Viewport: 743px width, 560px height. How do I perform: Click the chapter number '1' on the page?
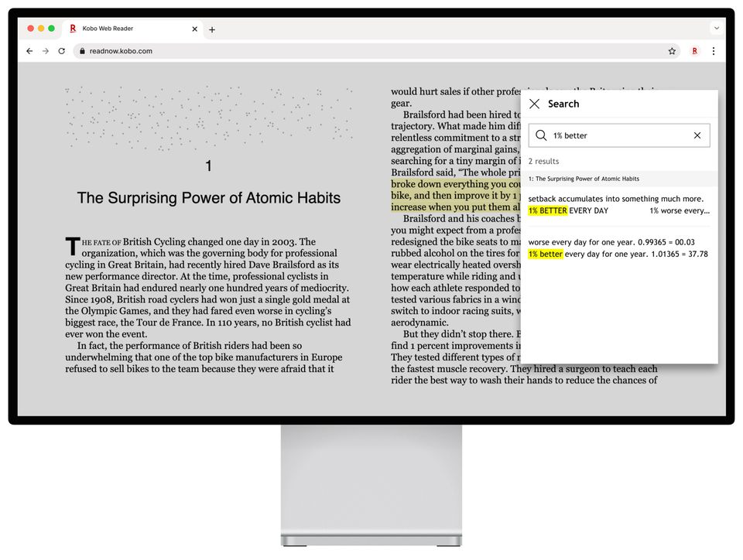(208, 166)
